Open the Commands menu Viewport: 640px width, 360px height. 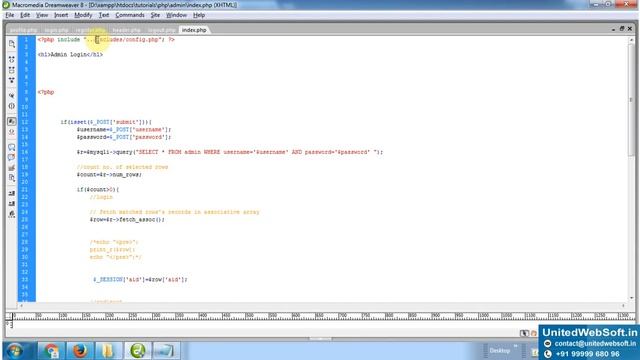coord(130,15)
